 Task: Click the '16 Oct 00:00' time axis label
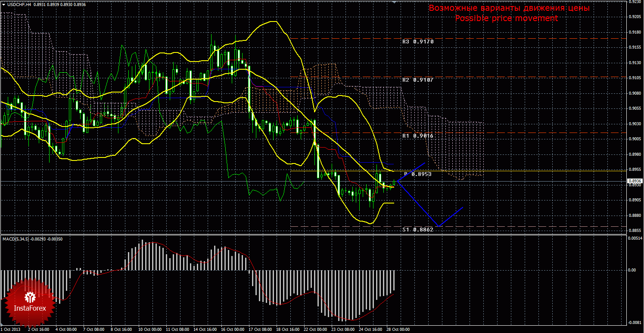(x=233, y=330)
